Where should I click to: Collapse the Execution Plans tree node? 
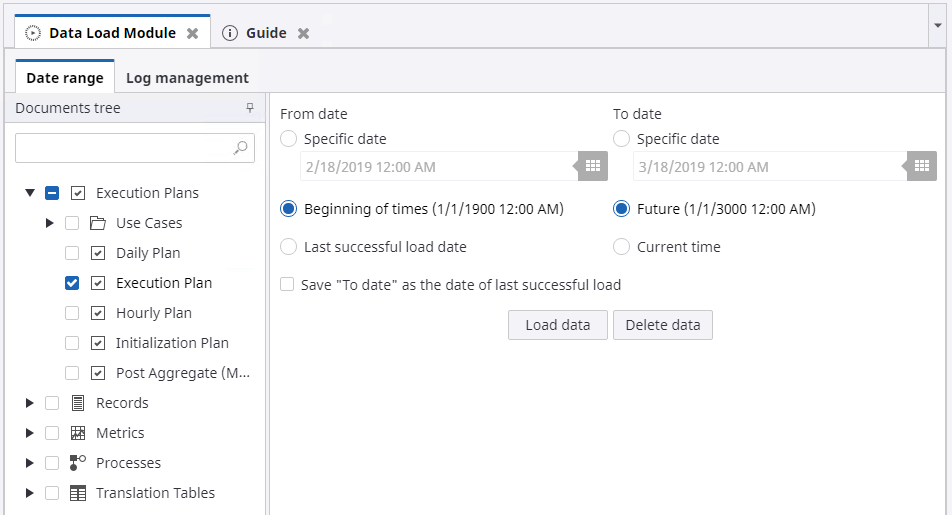tap(30, 193)
